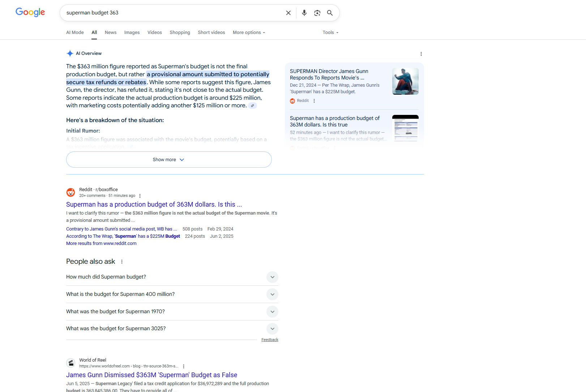The width and height of the screenshot is (586, 392).
Task: Click the 'Reddit · r/boxoffice' source name
Action: pyautogui.click(x=98, y=190)
